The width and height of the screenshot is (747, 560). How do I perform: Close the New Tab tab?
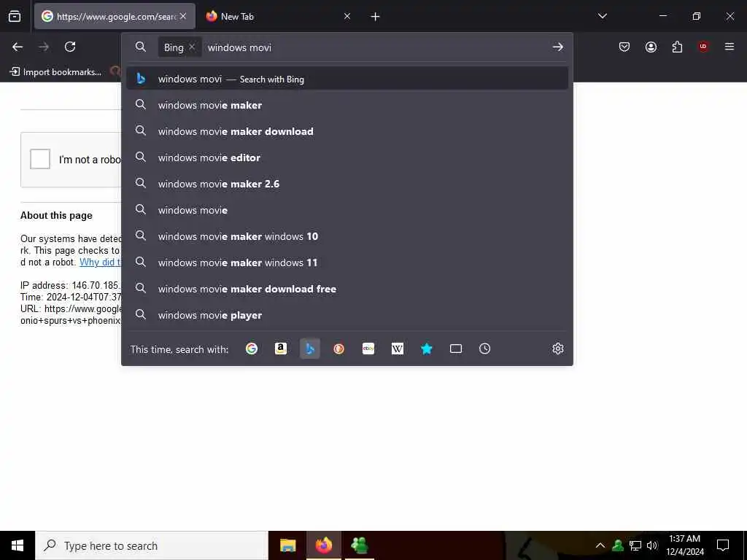point(347,16)
